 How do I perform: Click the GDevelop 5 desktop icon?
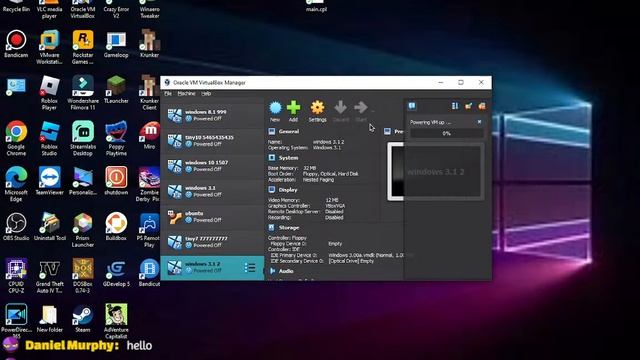[116, 273]
